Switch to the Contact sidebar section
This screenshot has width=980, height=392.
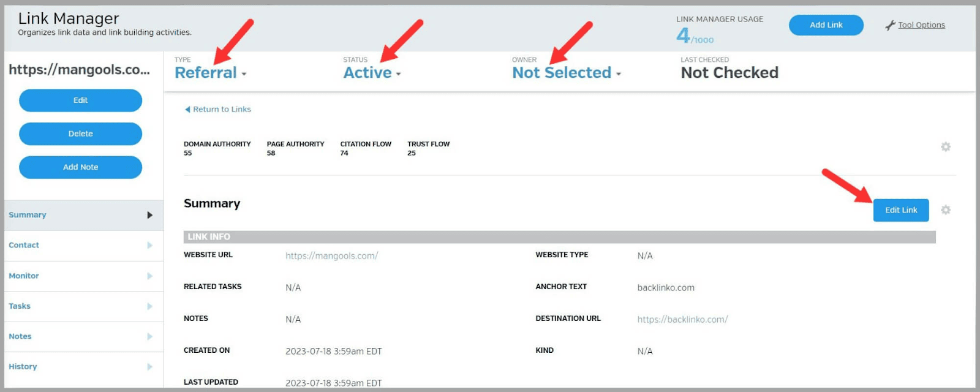(x=24, y=245)
